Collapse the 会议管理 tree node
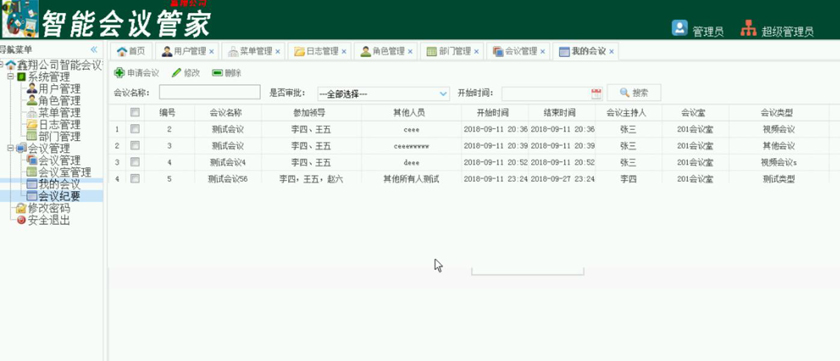The image size is (840, 361). 10,148
